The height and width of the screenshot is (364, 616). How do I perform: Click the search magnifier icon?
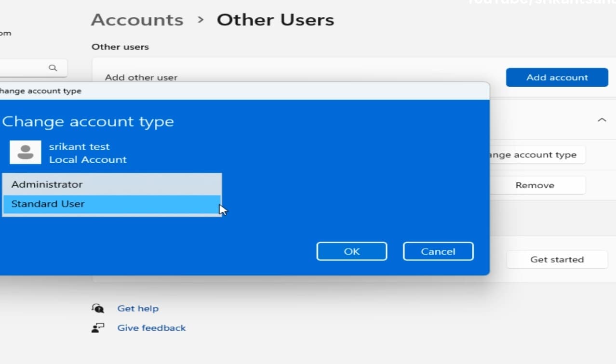pos(53,68)
